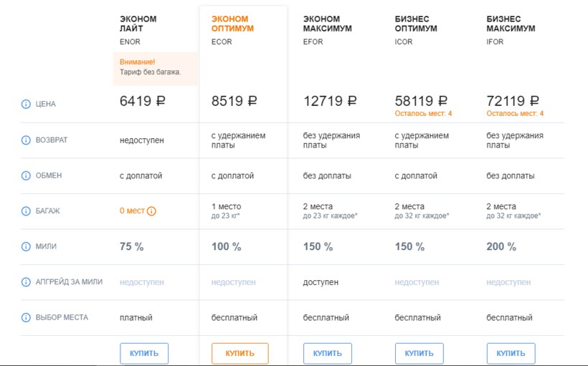Image resolution: width=588 pixels, height=366 pixels.
Task: Click the 72119 ₽ price
Action: 515,102
